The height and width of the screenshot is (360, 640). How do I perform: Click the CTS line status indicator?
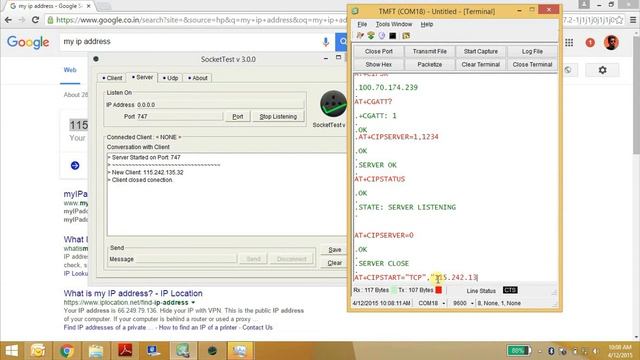pos(510,290)
